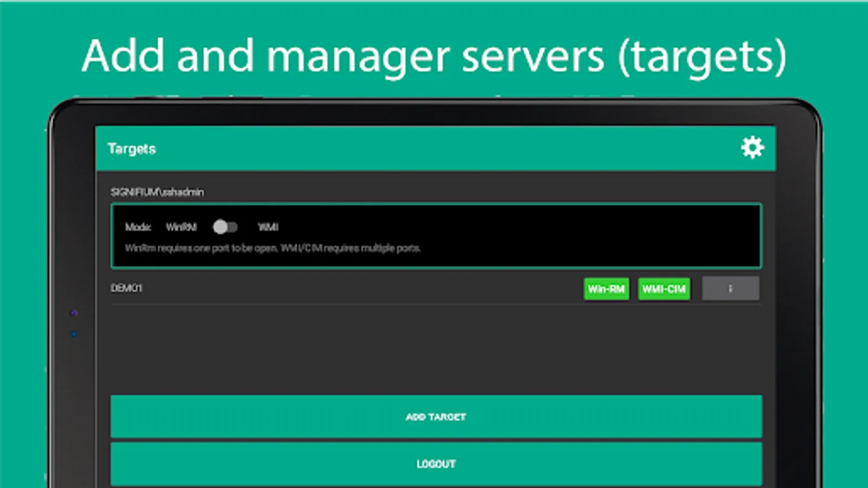The image size is (868, 488).
Task: Click the WinRm port requirement description
Action: 273,248
